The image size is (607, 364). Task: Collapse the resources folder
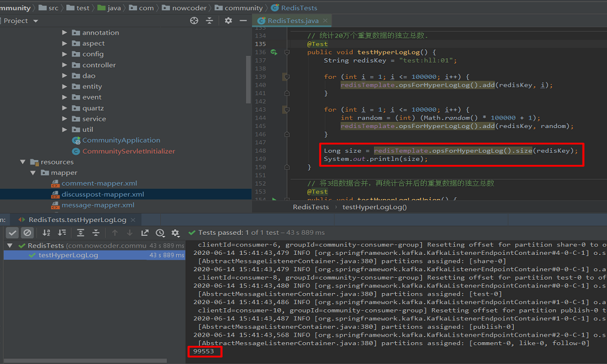pyautogui.click(x=22, y=162)
